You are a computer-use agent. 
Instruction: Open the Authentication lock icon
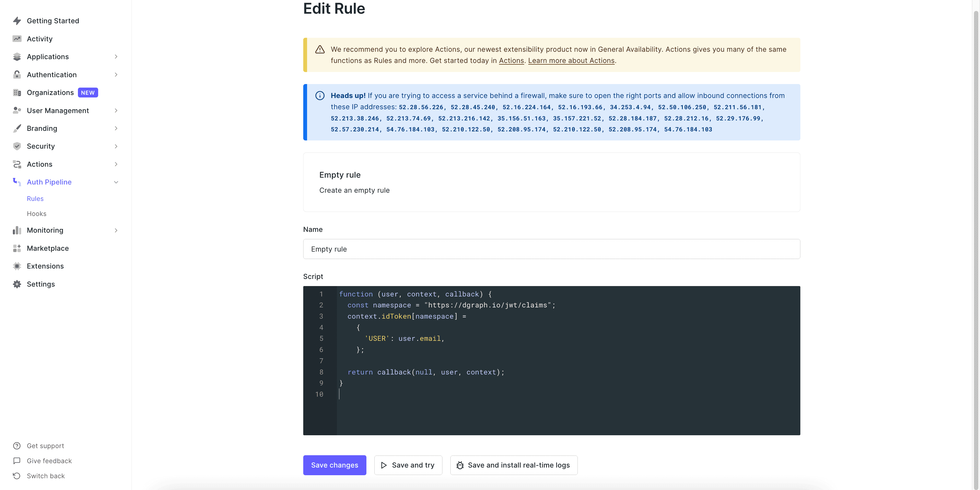[17, 74]
